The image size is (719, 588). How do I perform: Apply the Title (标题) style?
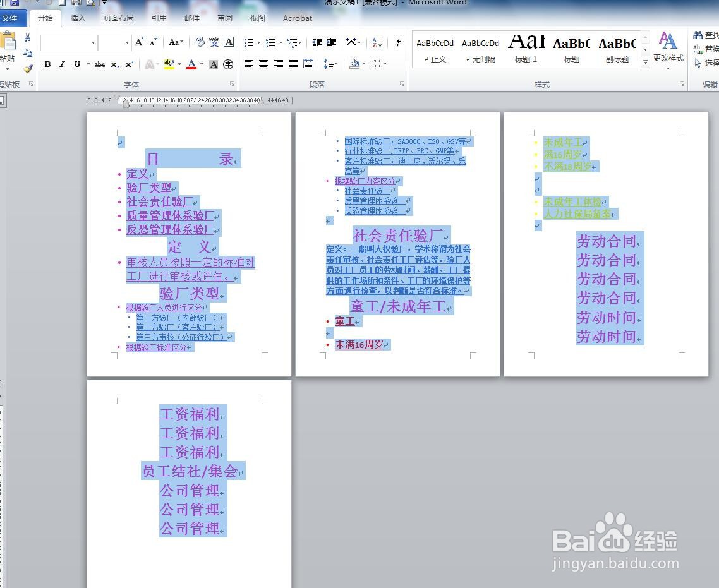pyautogui.click(x=571, y=49)
